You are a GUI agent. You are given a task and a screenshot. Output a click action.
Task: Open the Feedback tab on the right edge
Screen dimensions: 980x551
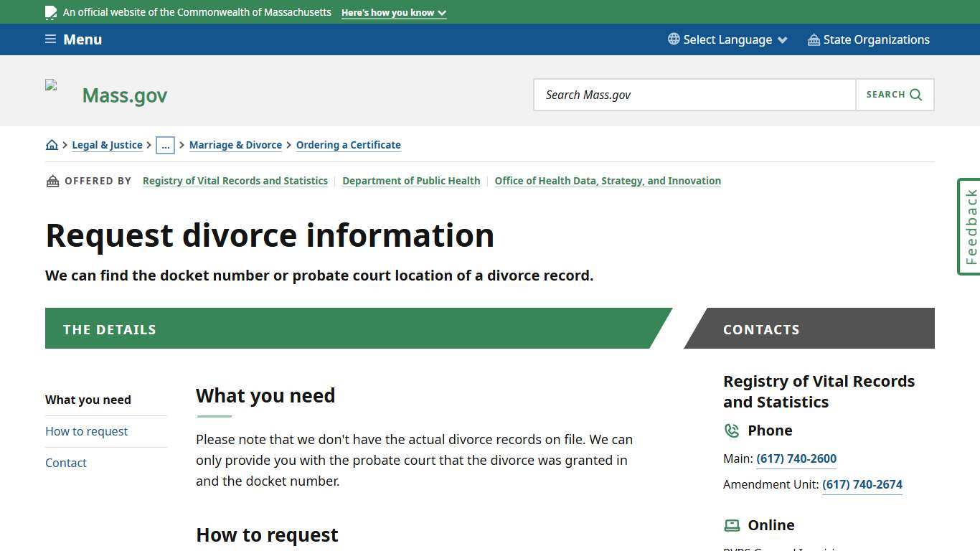tap(969, 227)
